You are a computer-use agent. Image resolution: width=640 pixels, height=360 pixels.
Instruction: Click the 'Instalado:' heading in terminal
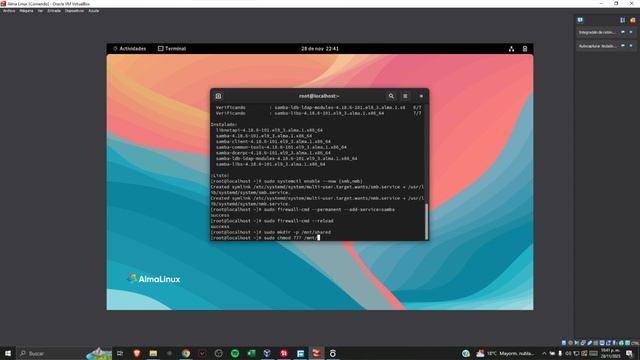click(x=224, y=124)
